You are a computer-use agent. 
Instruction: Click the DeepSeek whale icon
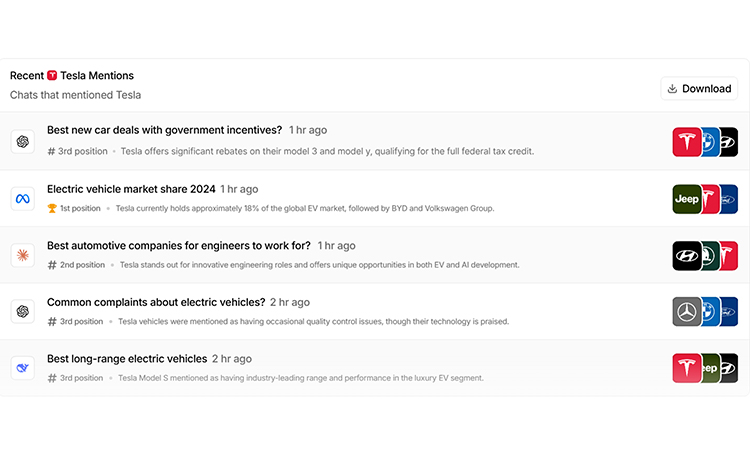(x=22, y=368)
